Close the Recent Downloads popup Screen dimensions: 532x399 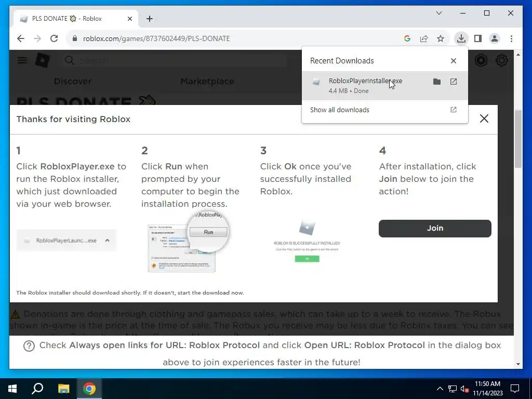tap(453, 61)
